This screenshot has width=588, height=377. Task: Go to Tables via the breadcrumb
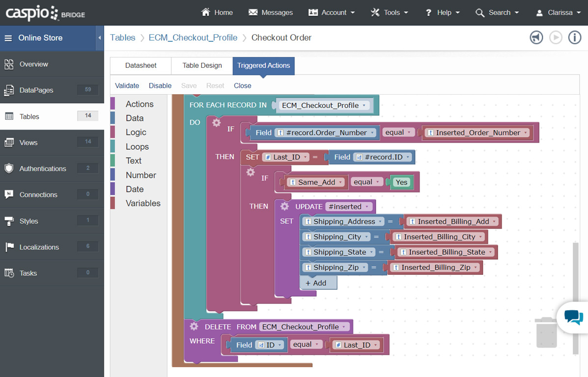coord(123,37)
